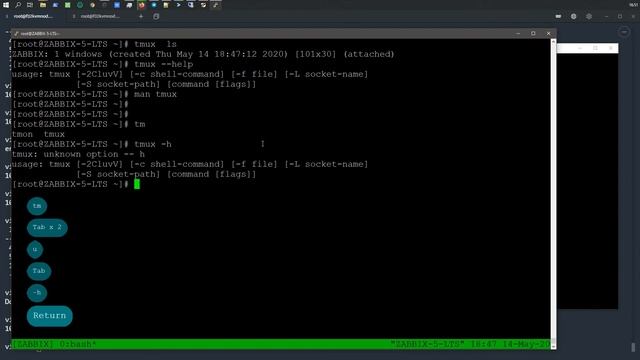Click the keyboard icon in the top bar

(x=558, y=16)
